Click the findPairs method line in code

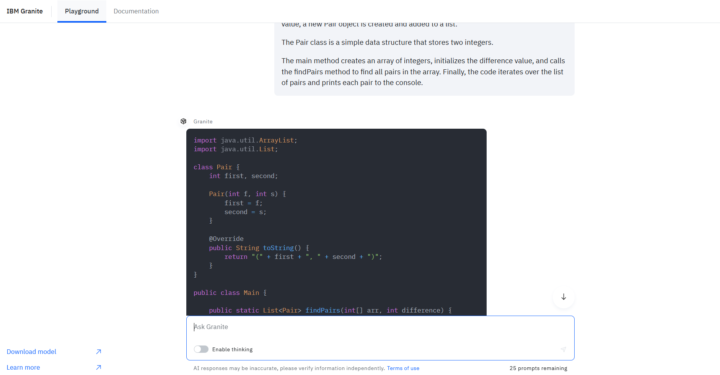point(330,310)
